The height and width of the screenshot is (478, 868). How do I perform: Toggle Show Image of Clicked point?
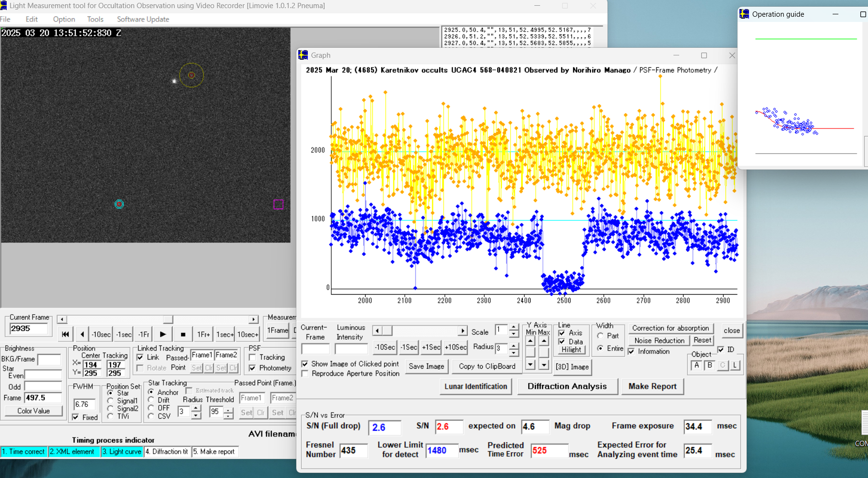(x=305, y=364)
